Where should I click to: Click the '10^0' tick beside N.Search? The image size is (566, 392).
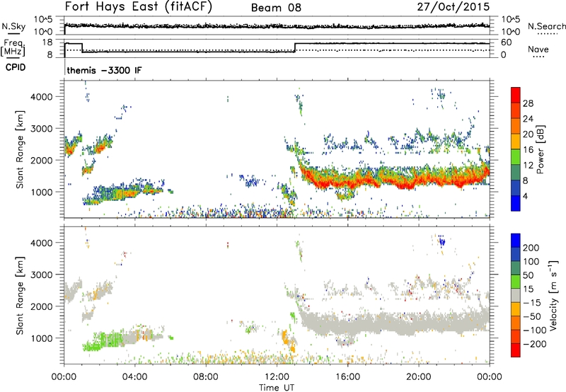pos(511,32)
